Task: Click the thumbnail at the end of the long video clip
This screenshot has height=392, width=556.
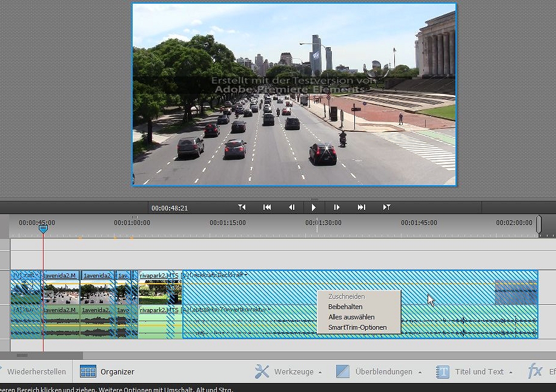Action: (x=516, y=292)
